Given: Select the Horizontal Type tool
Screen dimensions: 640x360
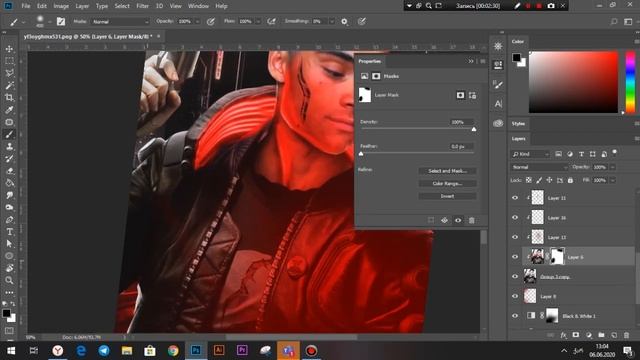Looking at the screenshot, I should click(x=9, y=232).
